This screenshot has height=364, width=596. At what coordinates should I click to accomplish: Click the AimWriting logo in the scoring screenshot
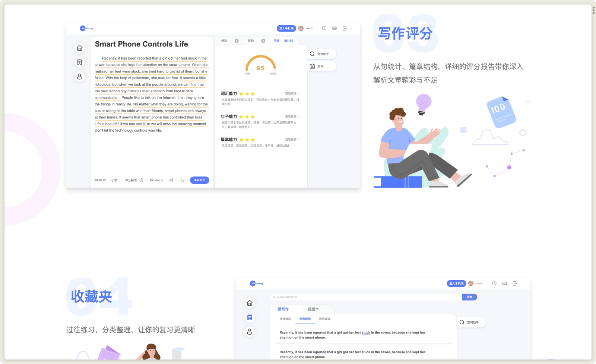[86, 28]
